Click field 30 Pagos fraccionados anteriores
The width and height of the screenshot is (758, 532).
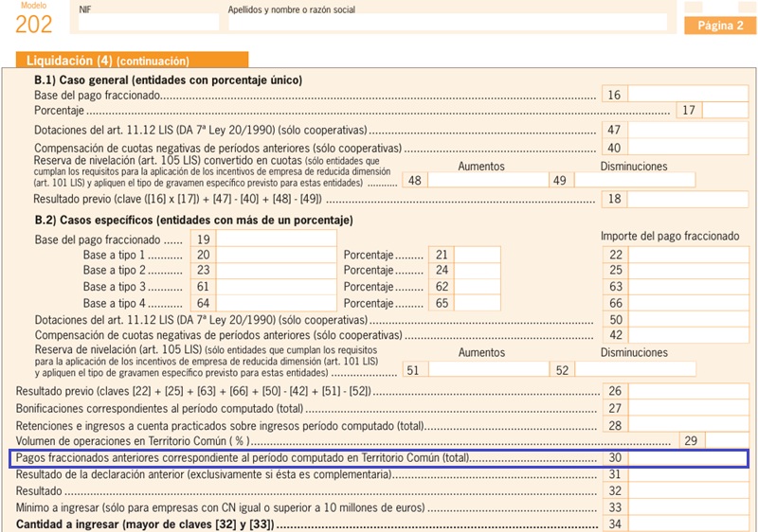tap(689, 457)
